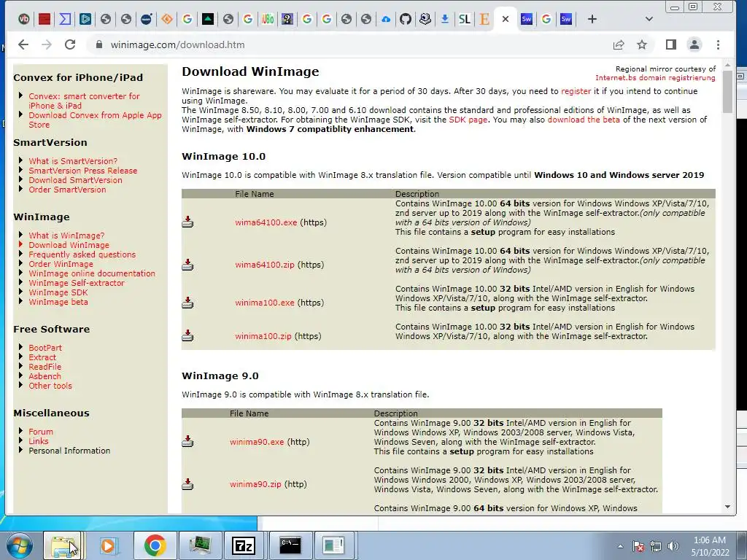
Task: Click the page scrollbar up arrow
Action: coord(727,65)
